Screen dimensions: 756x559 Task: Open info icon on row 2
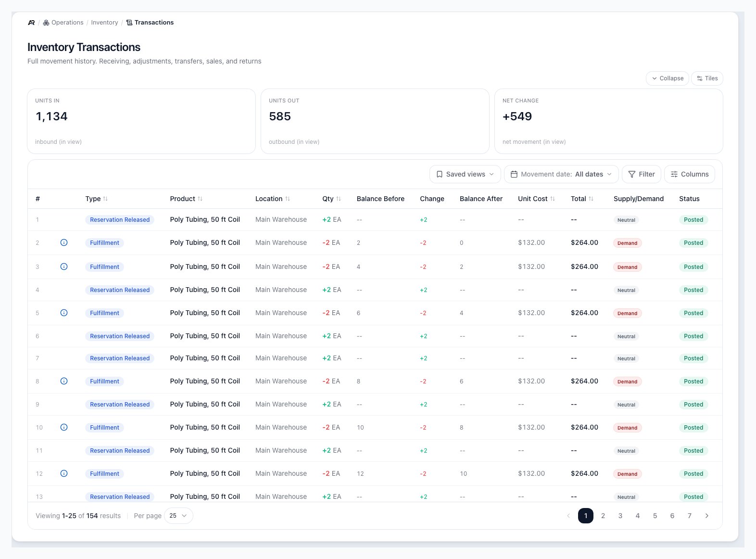point(64,242)
